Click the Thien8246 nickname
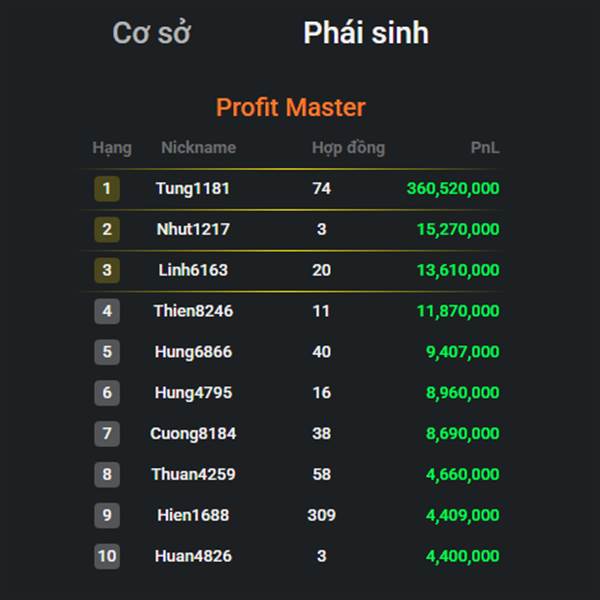 (193, 311)
